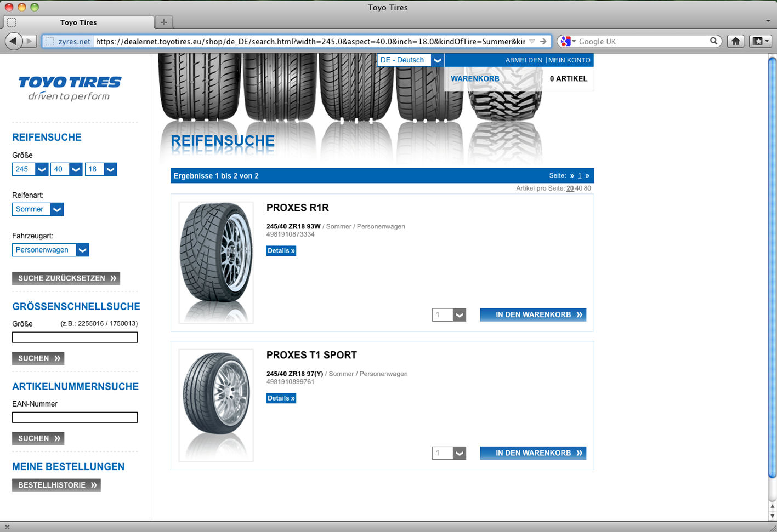Open a new tab with plus icon
Viewport: 777px width, 532px height.
(x=163, y=22)
